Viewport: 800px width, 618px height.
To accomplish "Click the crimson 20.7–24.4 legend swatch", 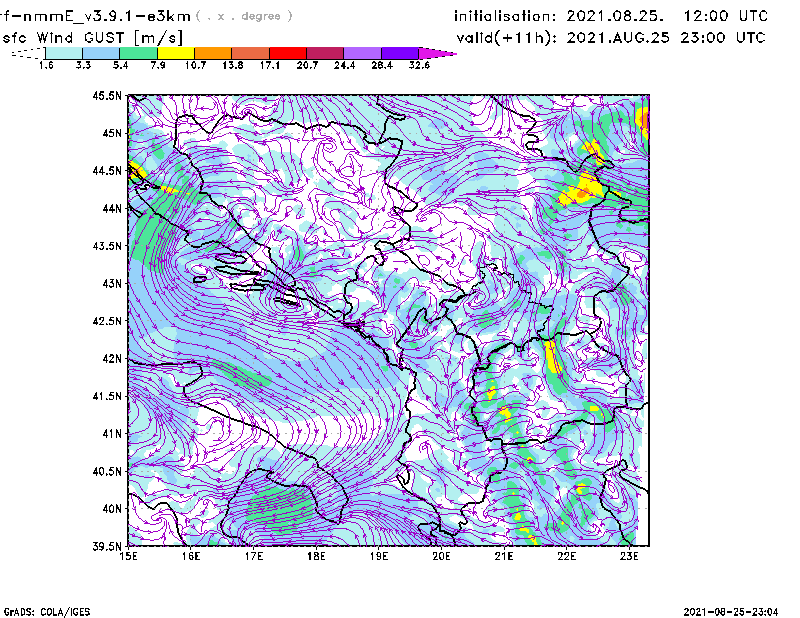I will pyautogui.click(x=325, y=53).
